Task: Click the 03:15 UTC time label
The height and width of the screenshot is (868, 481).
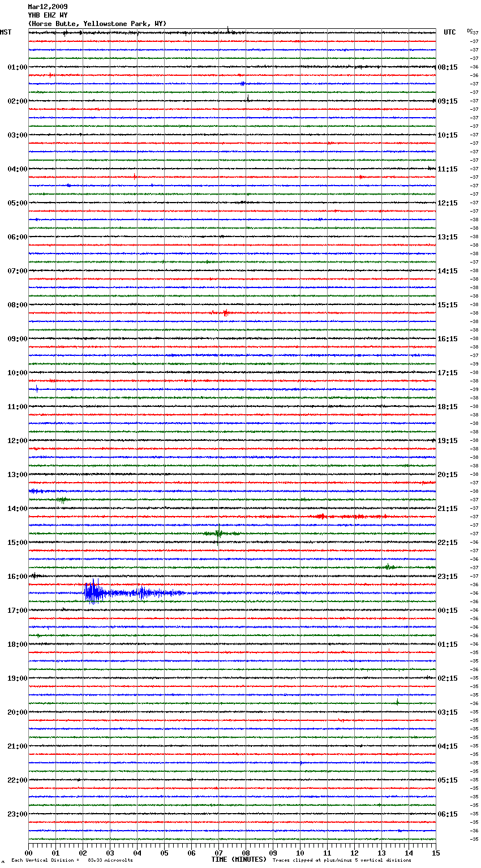Action: point(448,712)
